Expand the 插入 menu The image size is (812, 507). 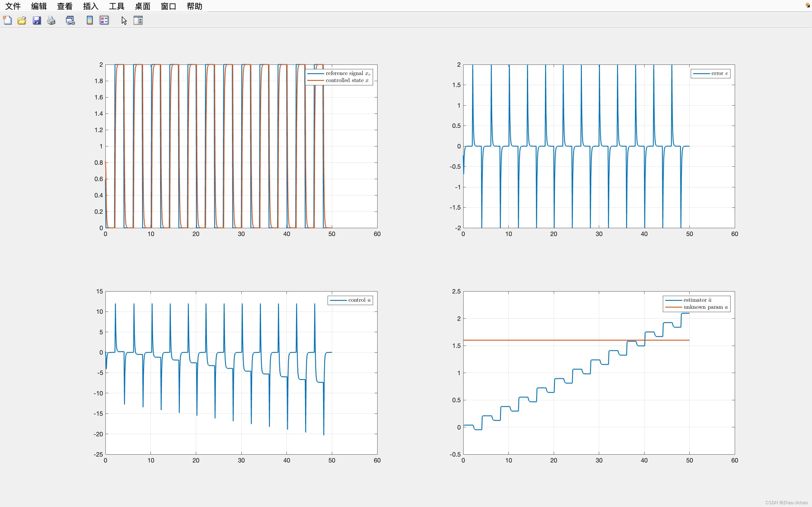point(91,6)
